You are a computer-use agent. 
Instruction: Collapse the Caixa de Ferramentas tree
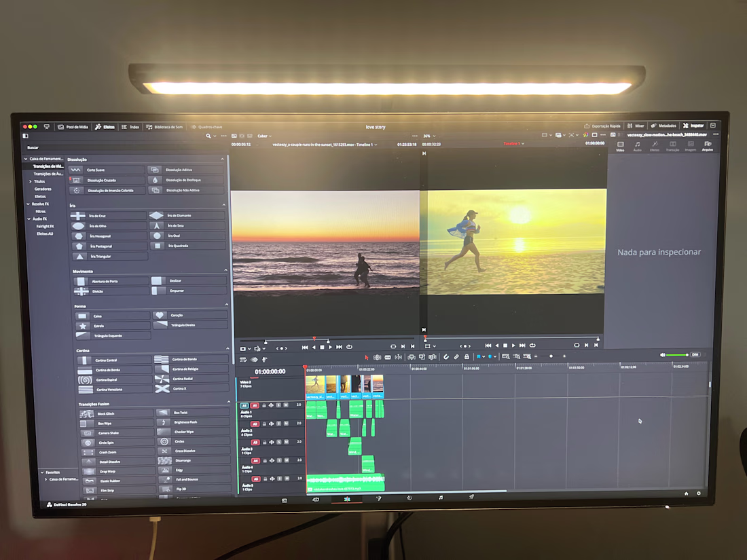pyautogui.click(x=26, y=159)
